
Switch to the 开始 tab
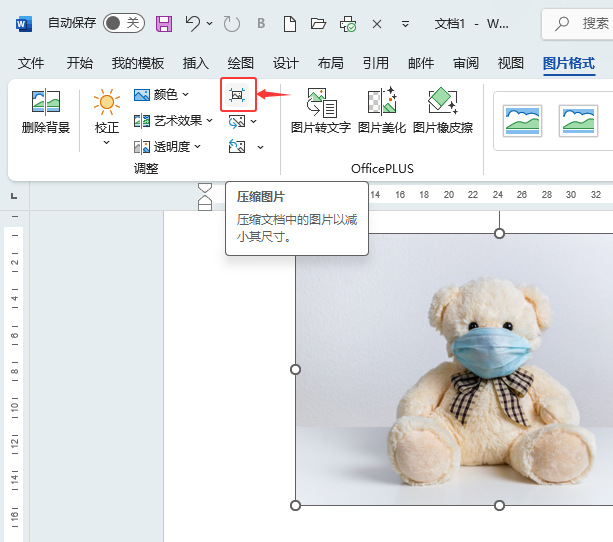point(79,63)
